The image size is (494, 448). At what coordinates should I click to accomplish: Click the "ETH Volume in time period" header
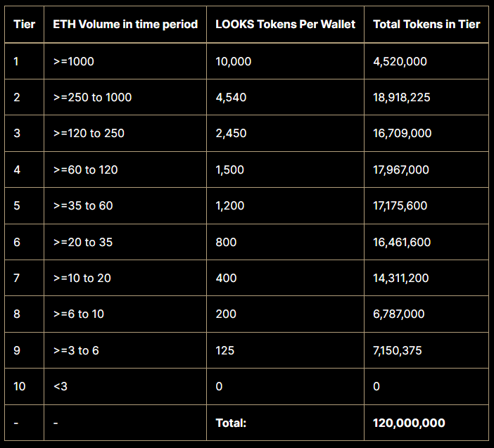(125, 25)
